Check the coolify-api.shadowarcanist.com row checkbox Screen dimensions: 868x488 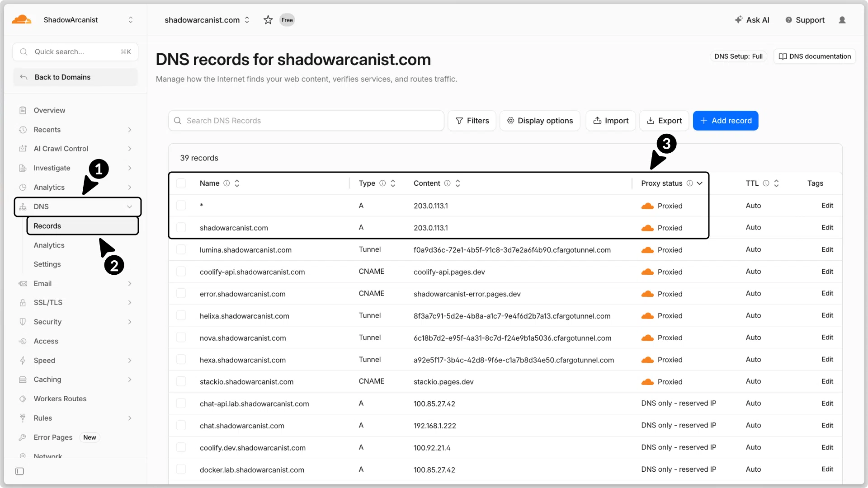181,272
